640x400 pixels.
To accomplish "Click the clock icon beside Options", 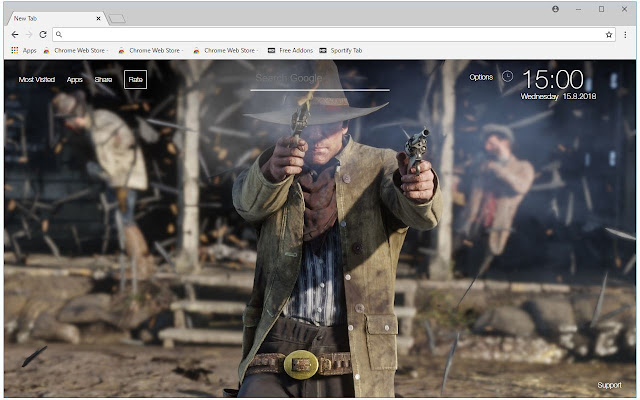I will [x=507, y=76].
